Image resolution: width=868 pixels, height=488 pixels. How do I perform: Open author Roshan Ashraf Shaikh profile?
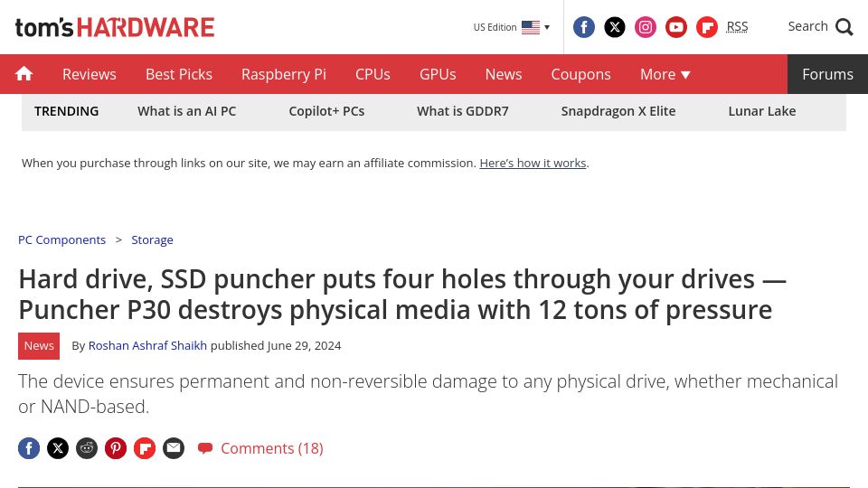pos(147,346)
